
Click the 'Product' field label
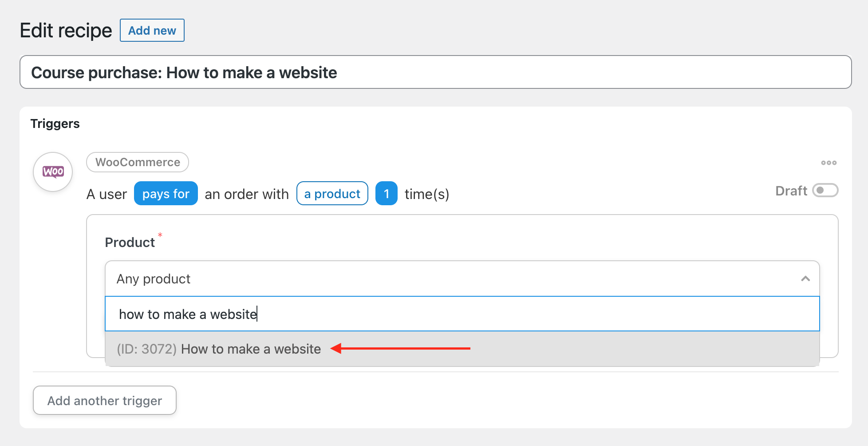pos(130,243)
